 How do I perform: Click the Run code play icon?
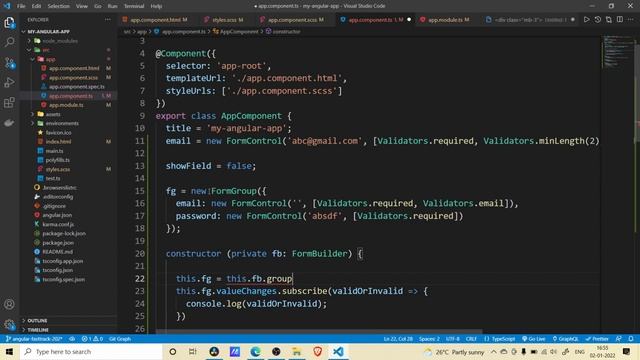tap(587, 20)
